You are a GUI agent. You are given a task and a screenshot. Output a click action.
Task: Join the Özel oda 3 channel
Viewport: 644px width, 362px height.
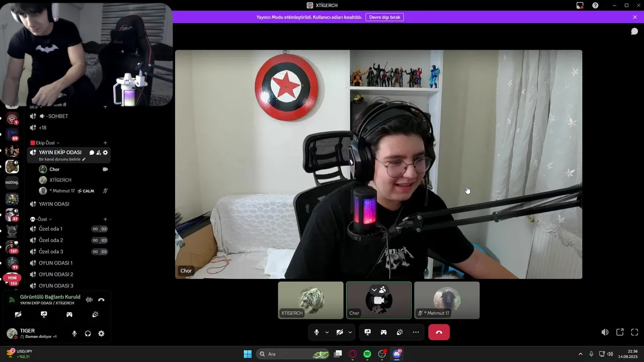pos(68,251)
